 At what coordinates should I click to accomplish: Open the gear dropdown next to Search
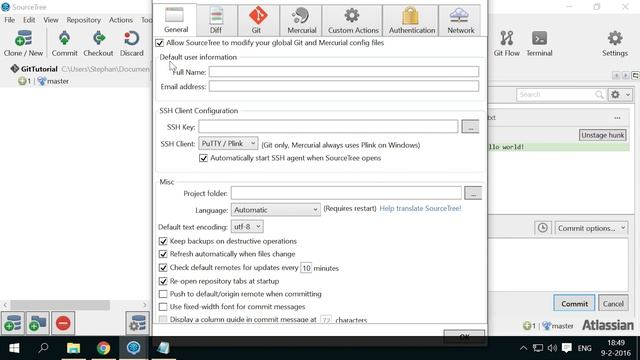(620, 95)
